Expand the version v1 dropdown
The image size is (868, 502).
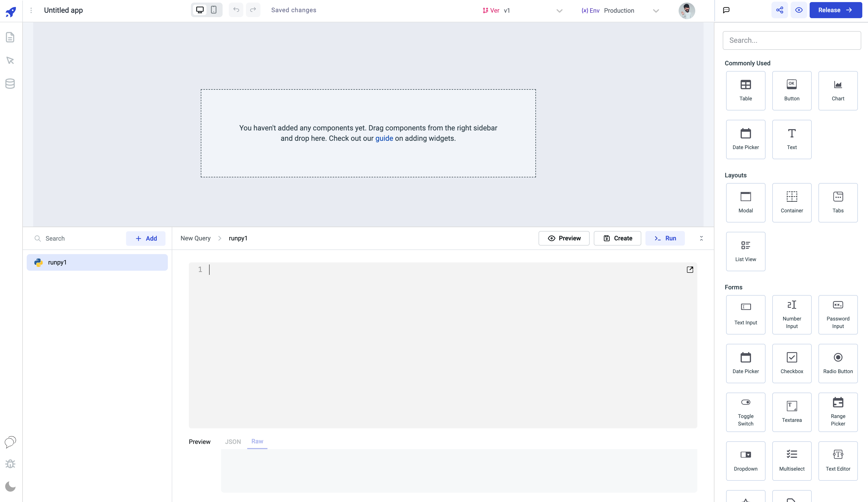(559, 11)
